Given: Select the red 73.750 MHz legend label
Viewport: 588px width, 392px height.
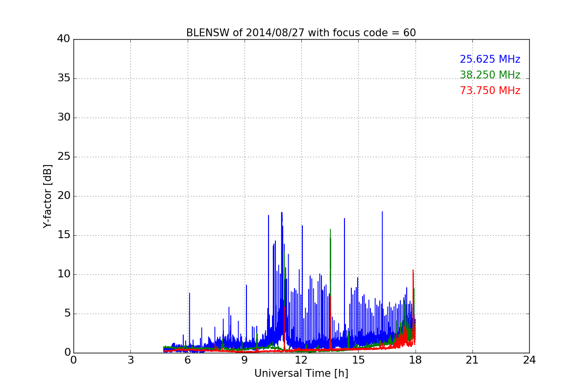Looking at the screenshot, I should [x=490, y=91].
